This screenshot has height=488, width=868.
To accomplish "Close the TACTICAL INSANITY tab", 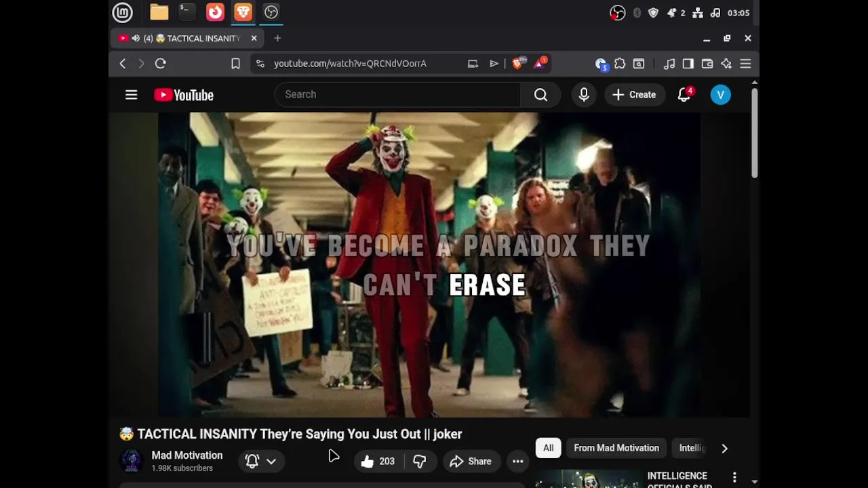I will (x=254, y=39).
